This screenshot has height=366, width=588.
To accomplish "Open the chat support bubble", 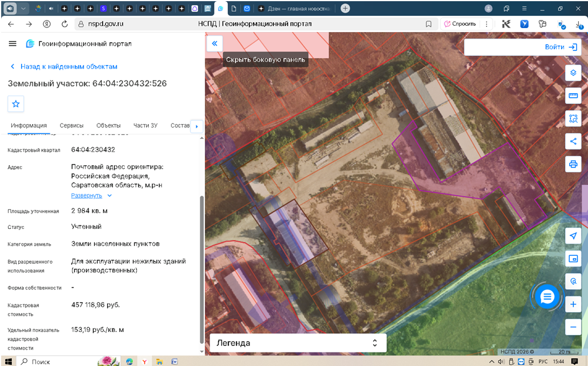I will click(x=547, y=297).
